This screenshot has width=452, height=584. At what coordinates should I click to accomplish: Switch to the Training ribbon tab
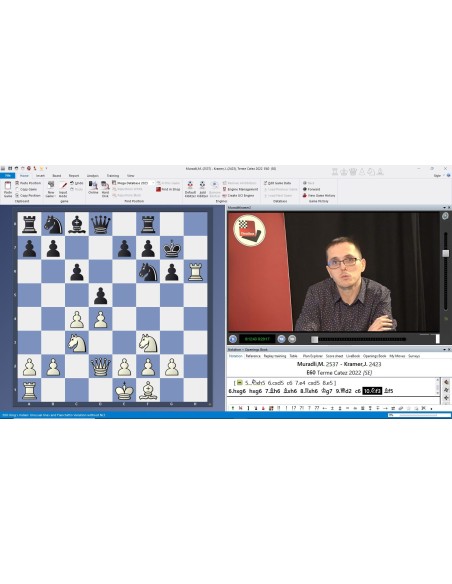[113, 175]
